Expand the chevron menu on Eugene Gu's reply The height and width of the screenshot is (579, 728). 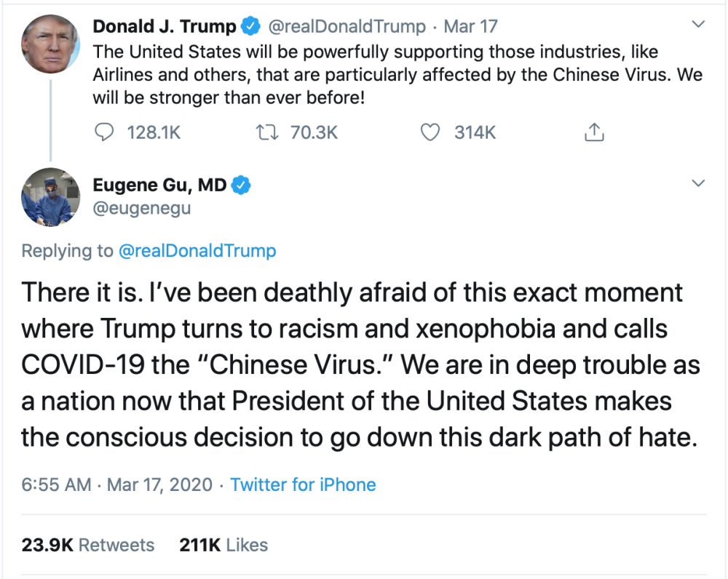pyautogui.click(x=698, y=183)
